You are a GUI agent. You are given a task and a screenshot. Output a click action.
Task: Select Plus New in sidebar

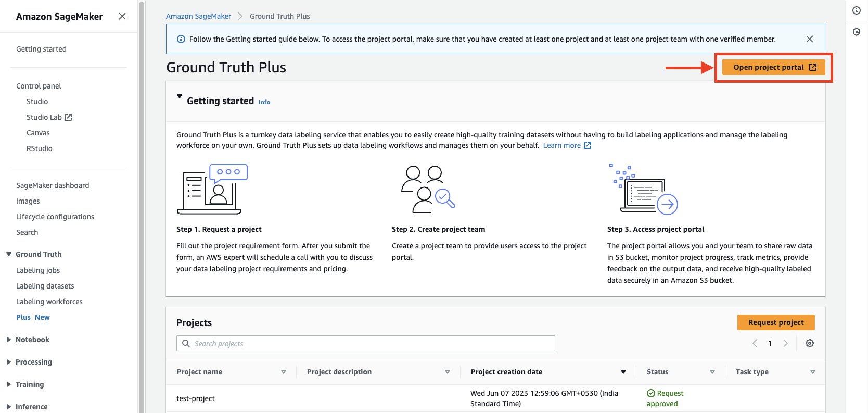33,317
